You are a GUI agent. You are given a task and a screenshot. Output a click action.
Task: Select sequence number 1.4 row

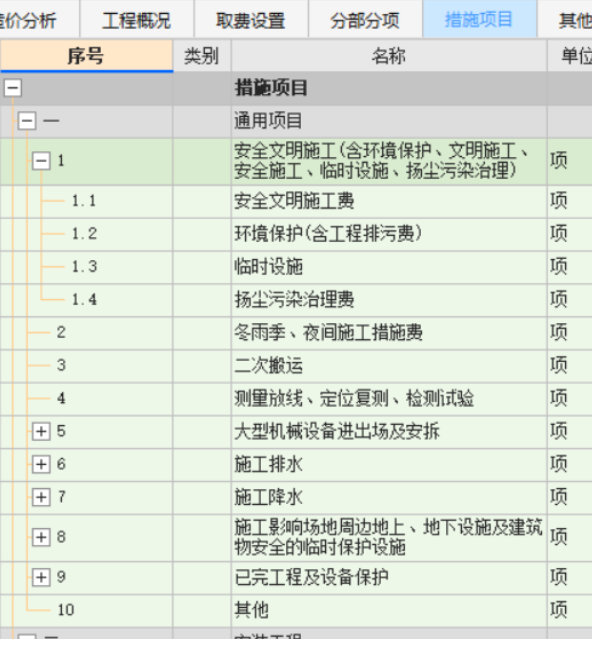84,300
